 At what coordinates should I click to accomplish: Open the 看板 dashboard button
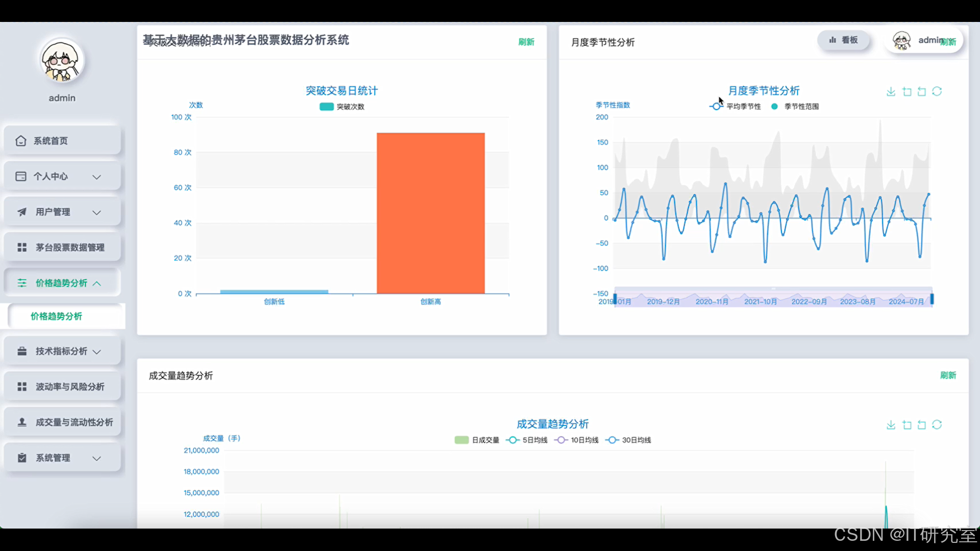coord(843,40)
